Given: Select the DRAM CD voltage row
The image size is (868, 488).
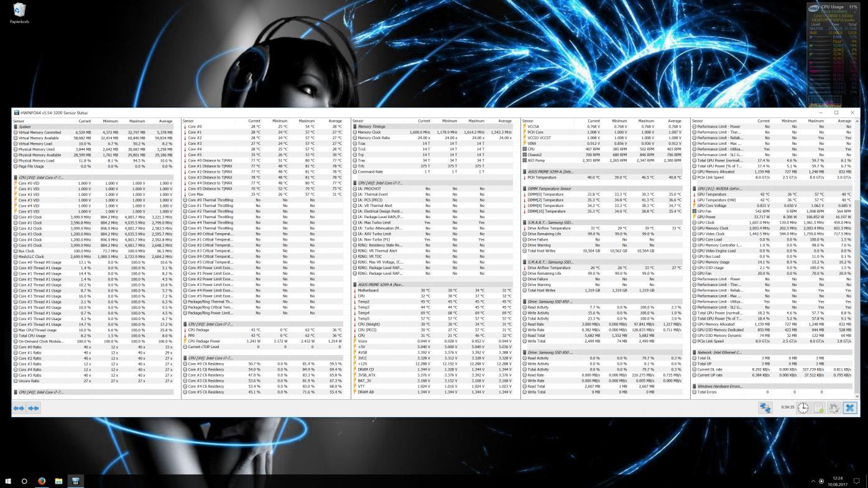Looking at the screenshot, I should coord(432,369).
